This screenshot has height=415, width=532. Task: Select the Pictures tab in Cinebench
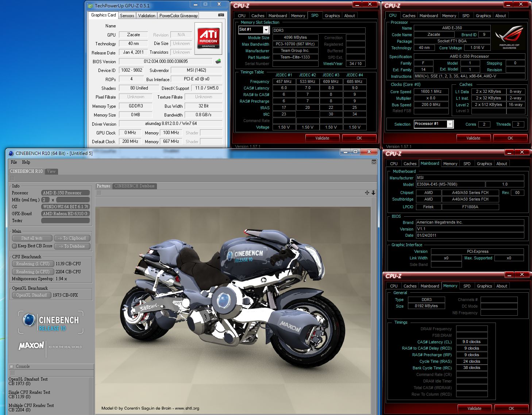tap(103, 186)
